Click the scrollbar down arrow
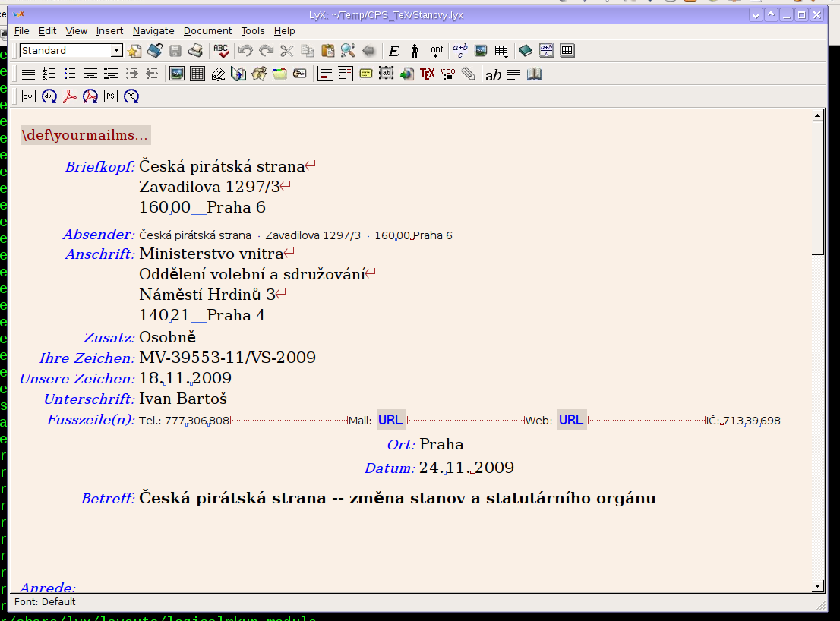Screen dimensions: 840x621 [817, 585]
